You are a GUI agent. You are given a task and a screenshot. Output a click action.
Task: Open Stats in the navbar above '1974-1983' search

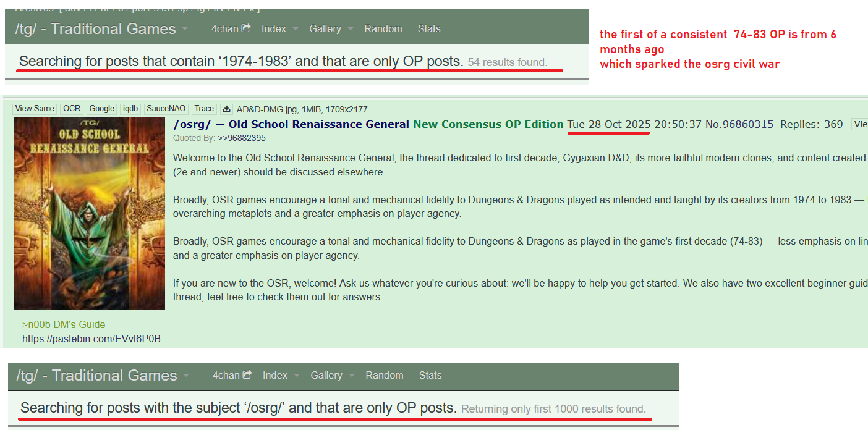[429, 28]
